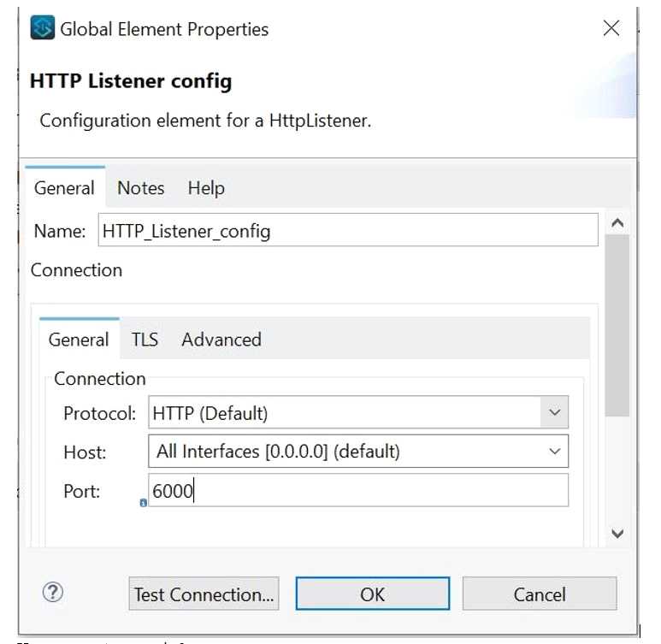Click the HTTP Listener config heading
Screen dimensions: 661x644
pyautogui.click(x=131, y=81)
